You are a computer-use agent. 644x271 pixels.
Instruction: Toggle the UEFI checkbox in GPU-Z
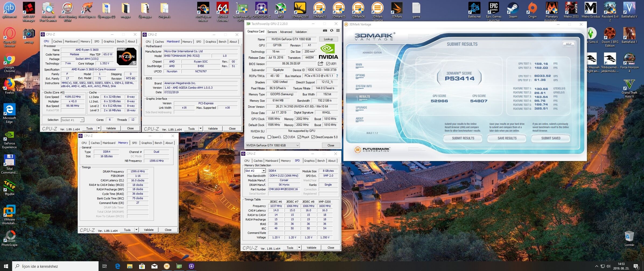click(x=328, y=64)
